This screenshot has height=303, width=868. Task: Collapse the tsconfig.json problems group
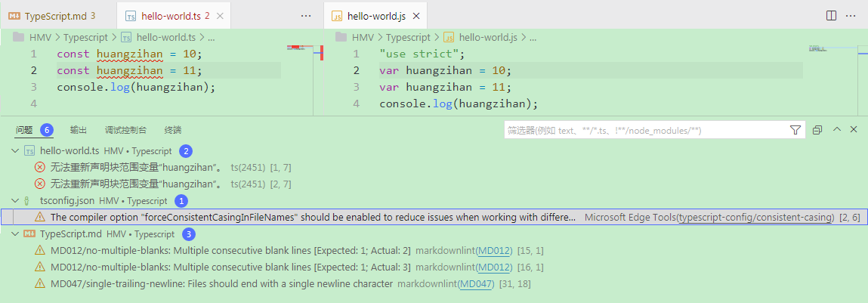[x=15, y=201]
